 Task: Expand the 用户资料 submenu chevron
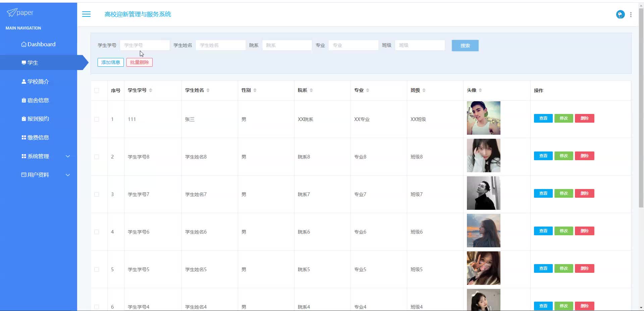click(x=68, y=175)
